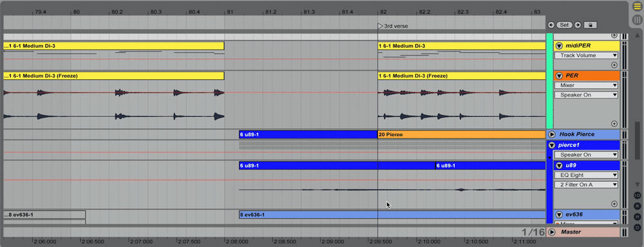The height and width of the screenshot is (247, 644).
Task: Select the 20 Pierce orange clip
Action: tap(462, 134)
